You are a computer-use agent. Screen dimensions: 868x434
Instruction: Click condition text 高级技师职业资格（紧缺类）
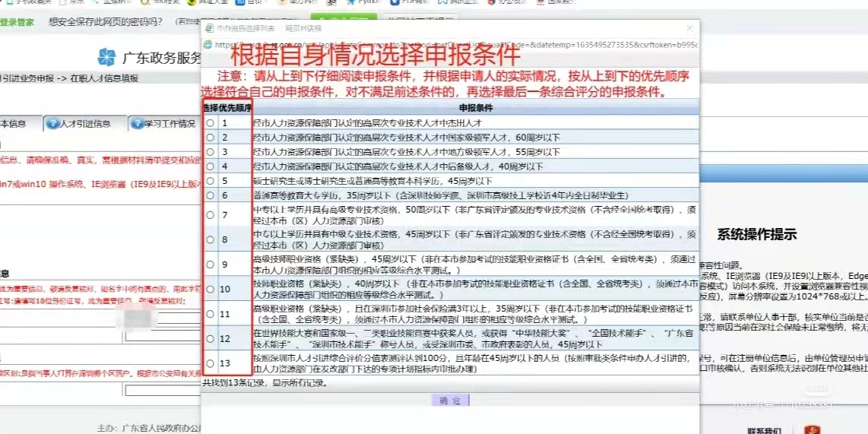pyautogui.click(x=474, y=265)
